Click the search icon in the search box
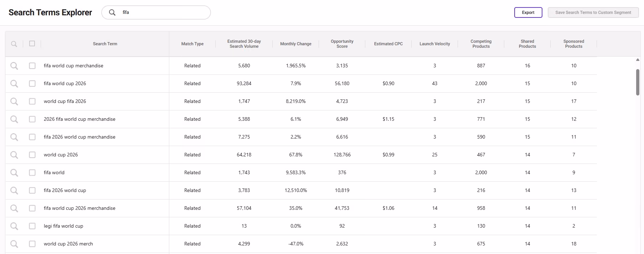Viewport: 644px width, 254px height. 112,12
